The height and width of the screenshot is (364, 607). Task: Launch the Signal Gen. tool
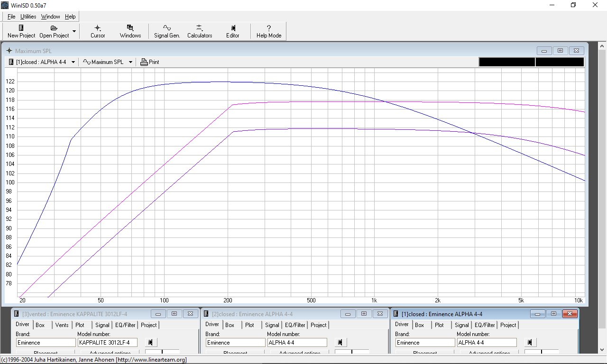[167, 31]
